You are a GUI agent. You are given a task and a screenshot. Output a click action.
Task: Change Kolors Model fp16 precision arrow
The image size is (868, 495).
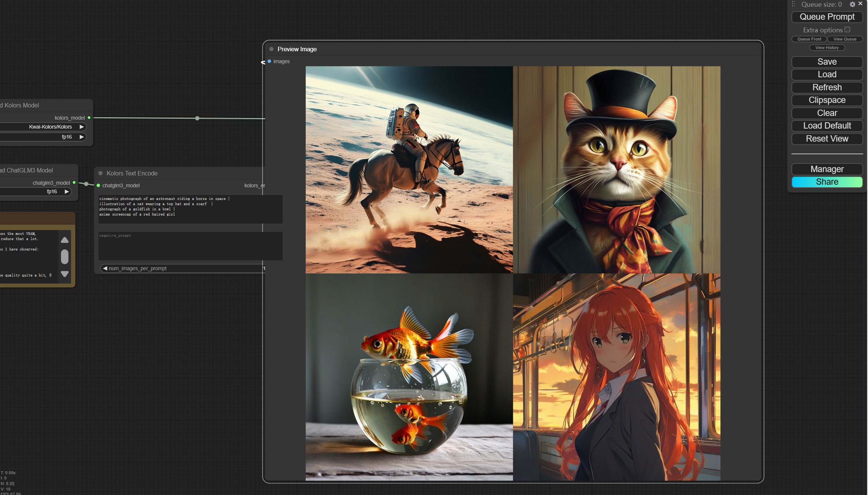pyautogui.click(x=81, y=137)
